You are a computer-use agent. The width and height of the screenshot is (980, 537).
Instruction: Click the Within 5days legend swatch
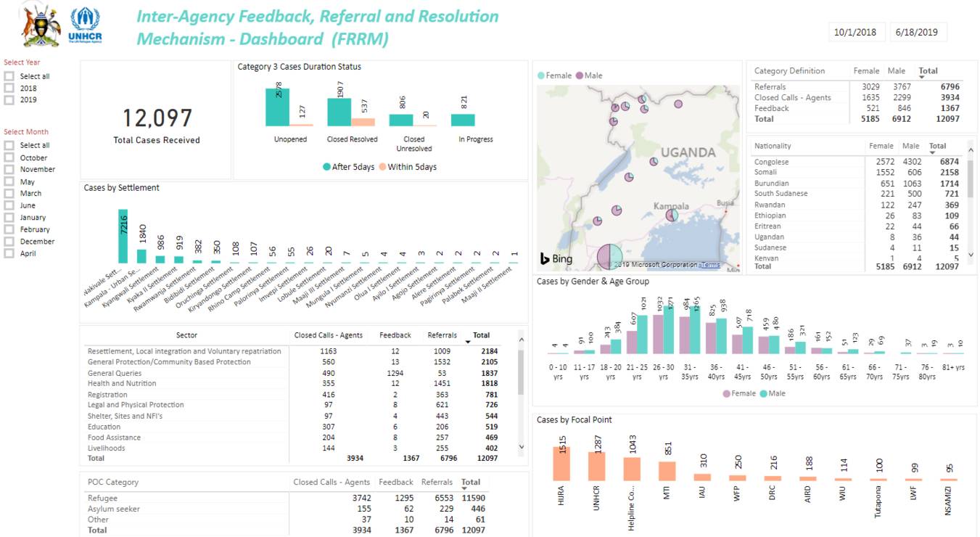(x=382, y=167)
